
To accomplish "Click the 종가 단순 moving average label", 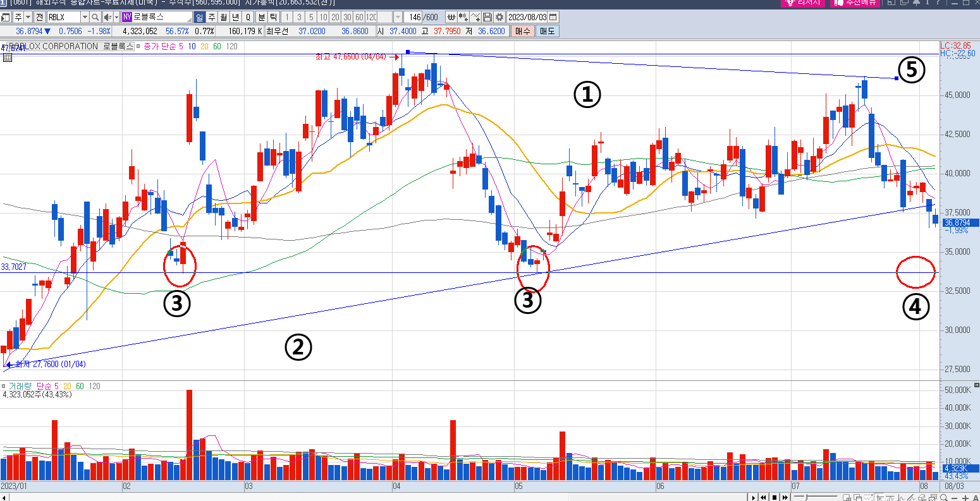I will point(161,46).
